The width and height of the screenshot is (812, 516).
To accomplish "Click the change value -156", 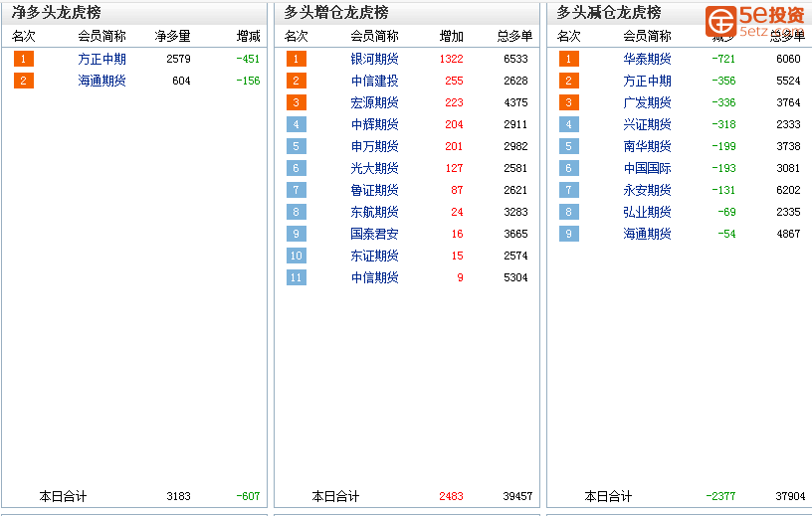I will click(x=248, y=81).
